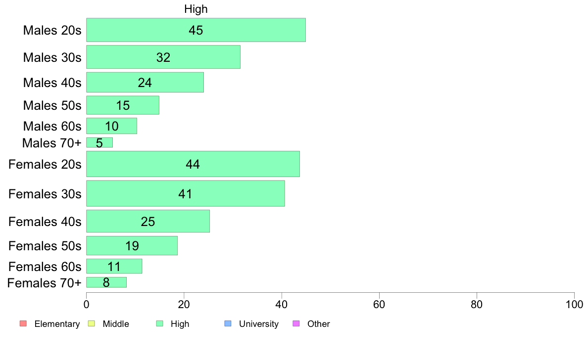Select the Males 20s bar showing 45

(196, 30)
